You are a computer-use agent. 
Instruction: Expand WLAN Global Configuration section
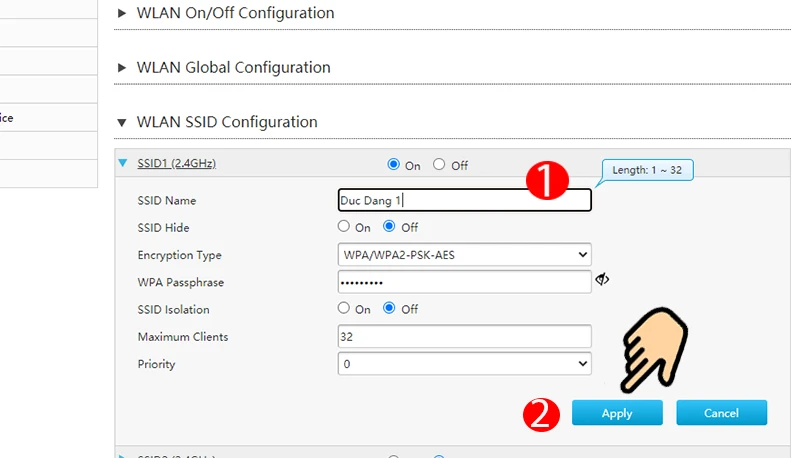click(x=123, y=68)
